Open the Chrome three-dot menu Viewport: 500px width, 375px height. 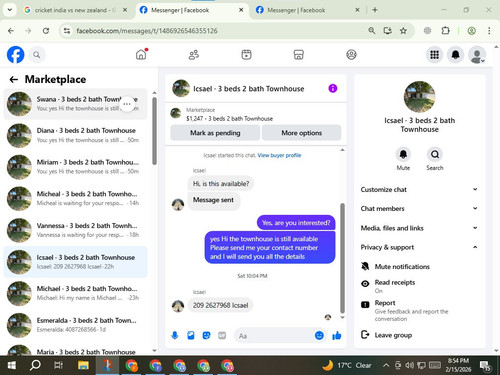point(489,31)
